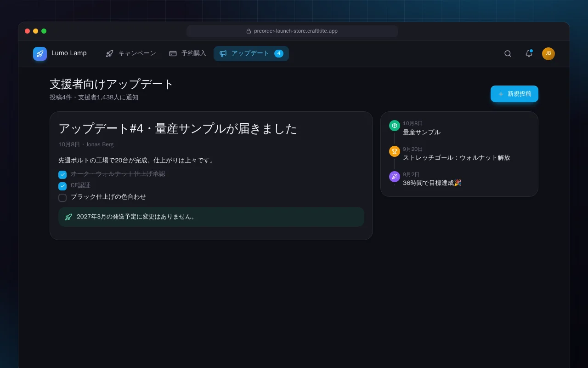This screenshot has height=368, width=588.
Task: Check the ブラック仕上げの色合わせ checkbox
Action: (x=62, y=198)
